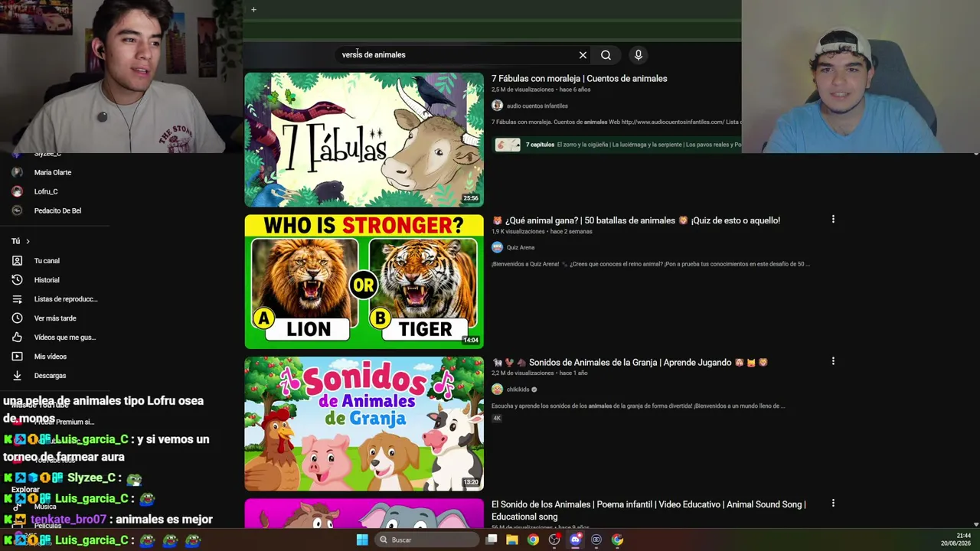Open OBS Studio from the taskbar
The width and height of the screenshot is (980, 551).
click(554, 540)
